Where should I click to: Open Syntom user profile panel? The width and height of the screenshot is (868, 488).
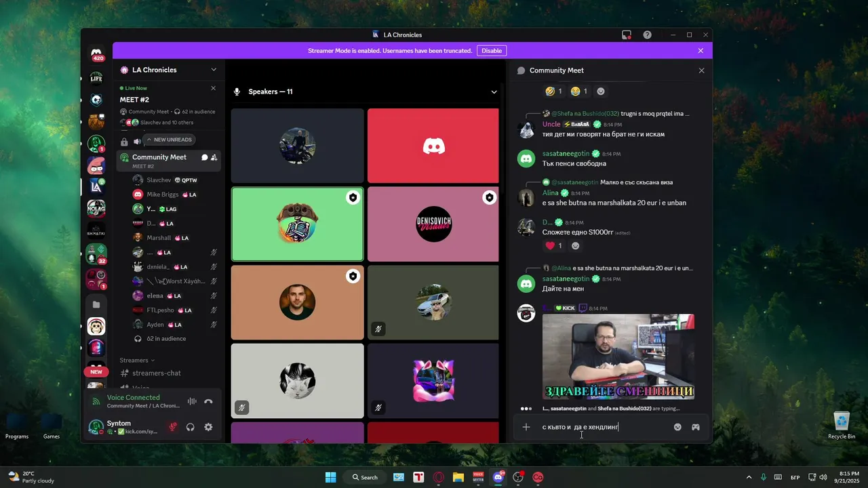(x=124, y=427)
